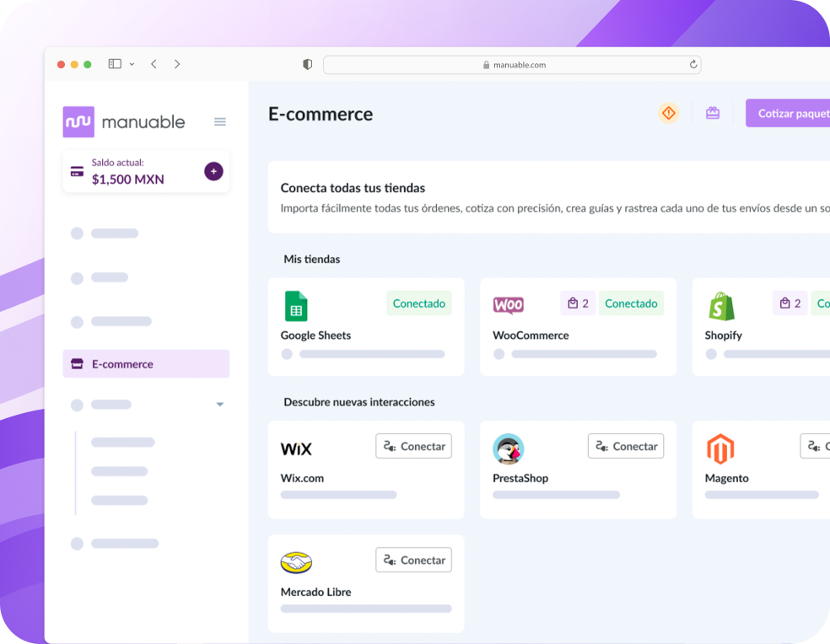Screen dimensions: 830x644
Task: Click the Saldo actual $1,500 MXN amount
Action: point(128,180)
